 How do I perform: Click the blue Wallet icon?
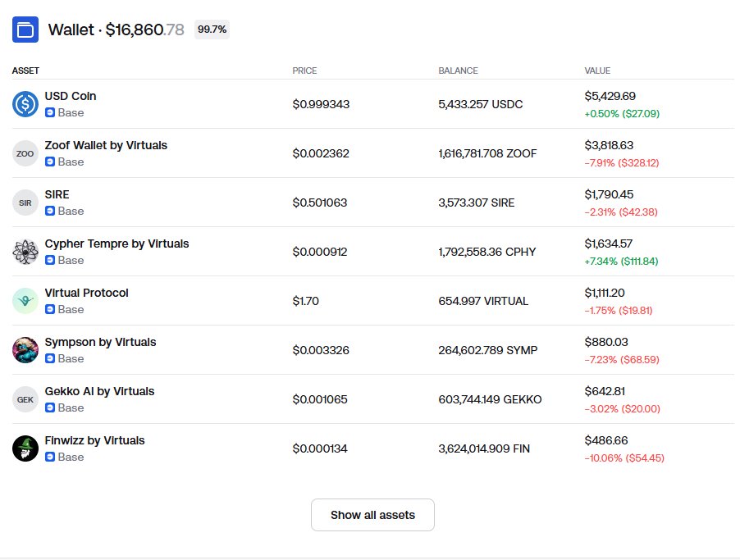point(25,30)
